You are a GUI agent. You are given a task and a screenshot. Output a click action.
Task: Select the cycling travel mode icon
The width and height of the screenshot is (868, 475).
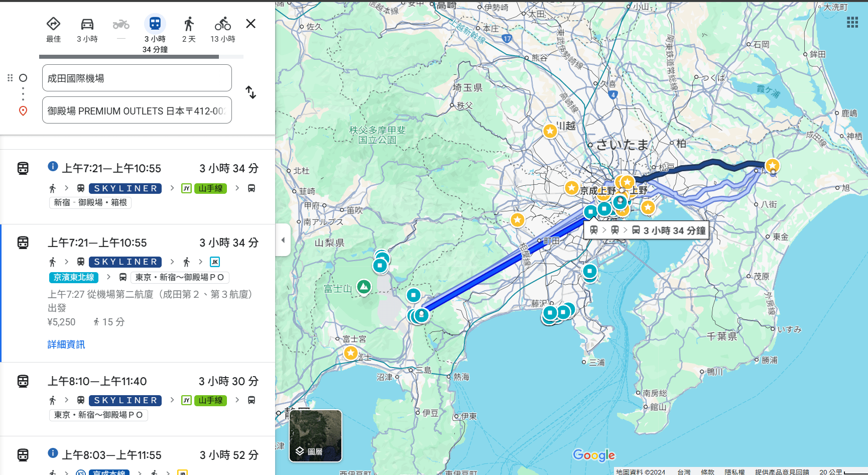[x=222, y=24]
